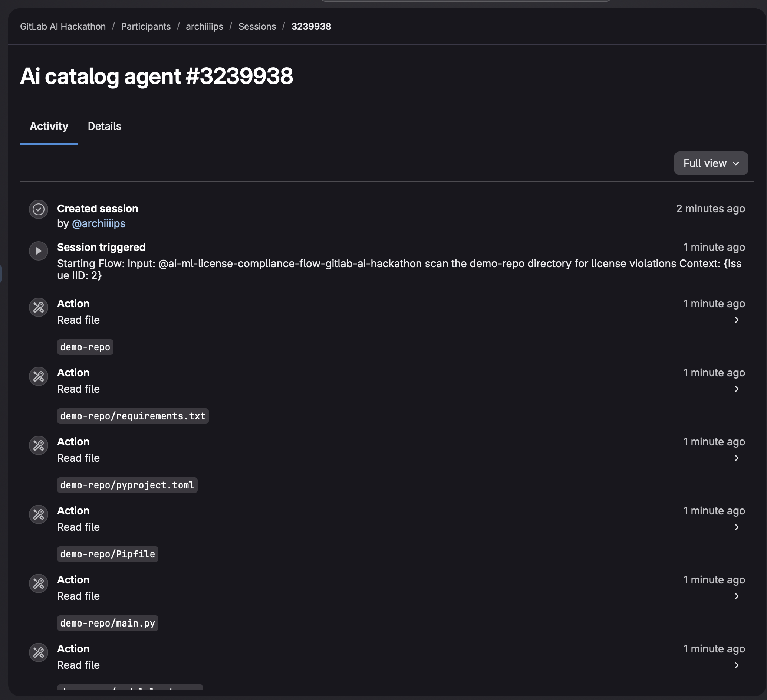The image size is (767, 700).
Task: Click tool icon beside requirements.txt read action
Action: pos(39,376)
